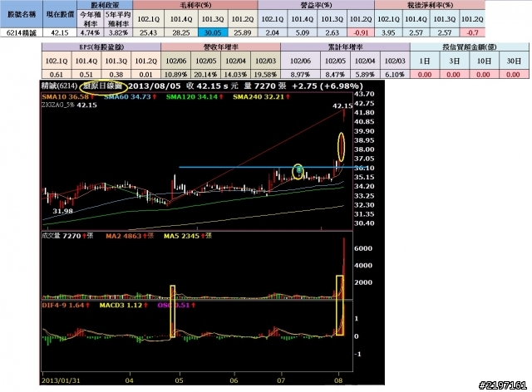Select the 2.04 operating margin cell

coord(273,33)
